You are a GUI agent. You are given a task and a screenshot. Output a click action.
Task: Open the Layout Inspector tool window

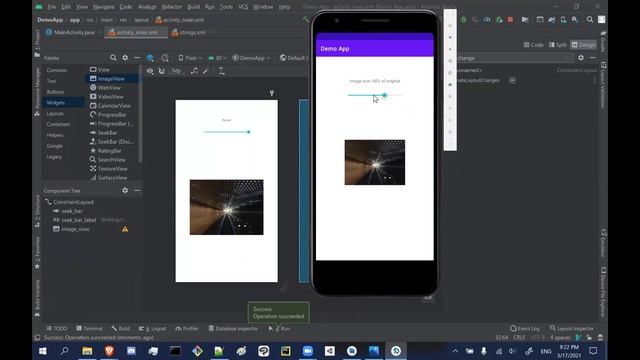point(571,329)
